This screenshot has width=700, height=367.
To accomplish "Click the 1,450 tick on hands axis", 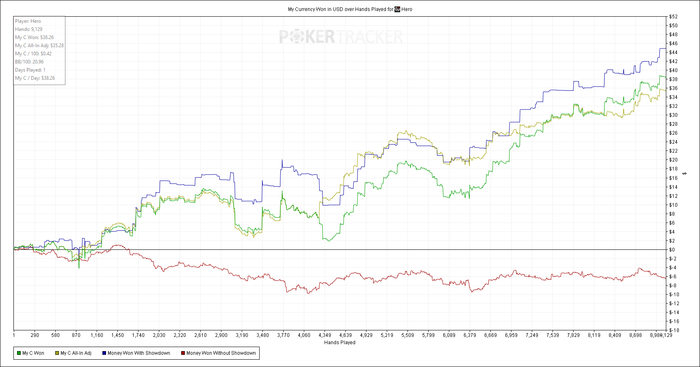I will click(x=117, y=335).
